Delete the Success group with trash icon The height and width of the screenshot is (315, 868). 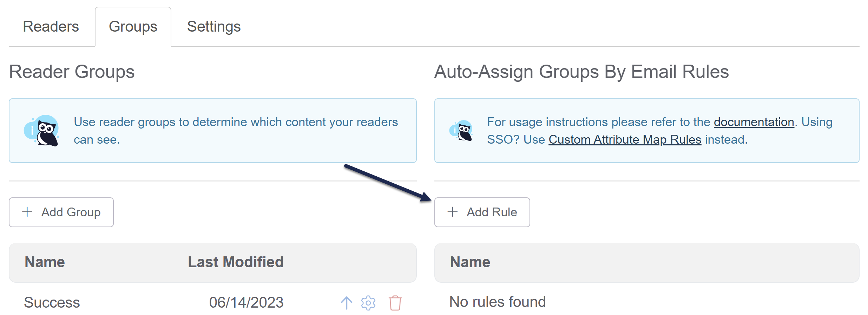(x=395, y=303)
